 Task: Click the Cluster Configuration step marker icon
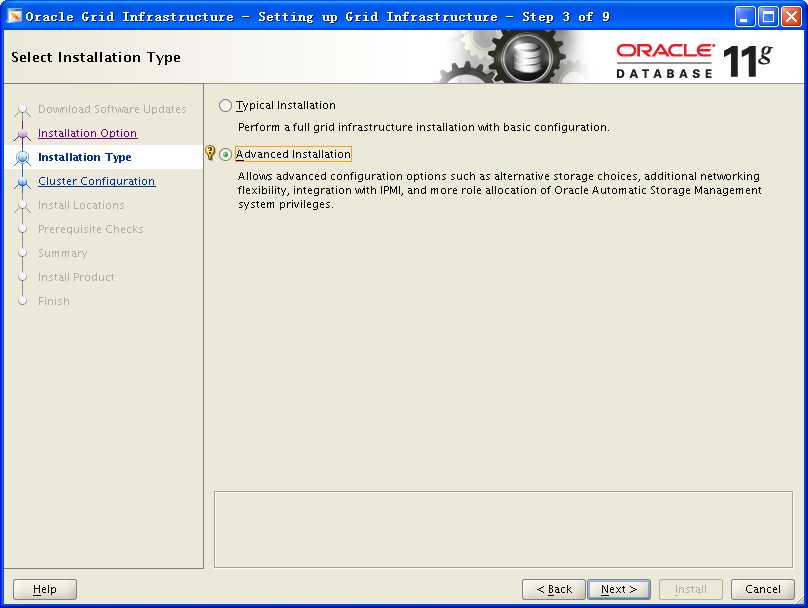click(x=22, y=182)
